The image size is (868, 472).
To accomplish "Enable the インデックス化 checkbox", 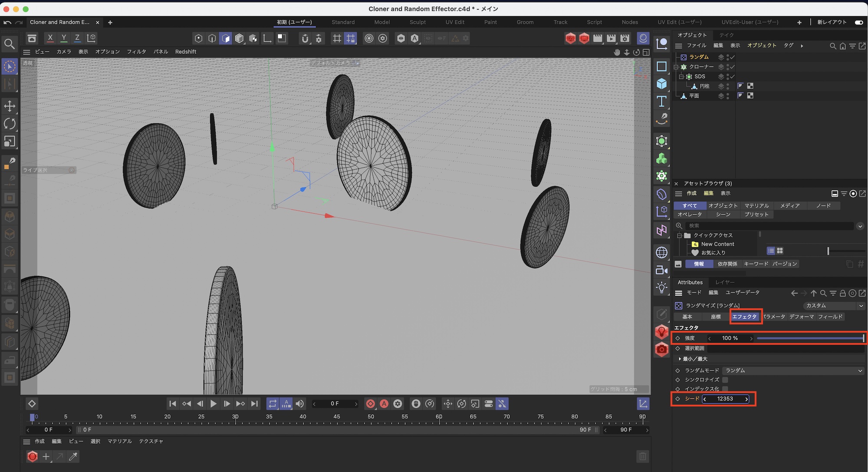I will pyautogui.click(x=725, y=389).
